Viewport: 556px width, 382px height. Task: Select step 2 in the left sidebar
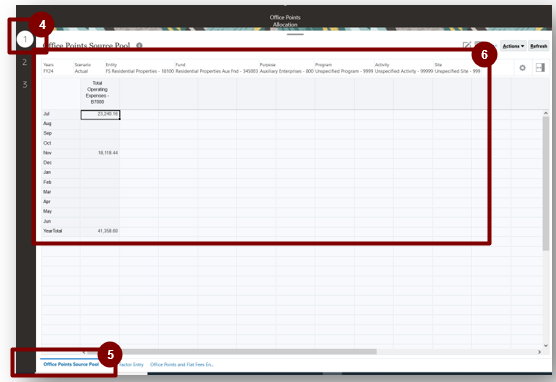(24, 62)
